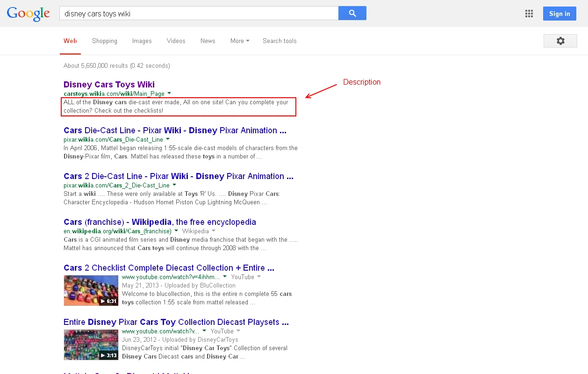Switch to the News tab
Viewport: 588px width, 374px height.
(208, 41)
